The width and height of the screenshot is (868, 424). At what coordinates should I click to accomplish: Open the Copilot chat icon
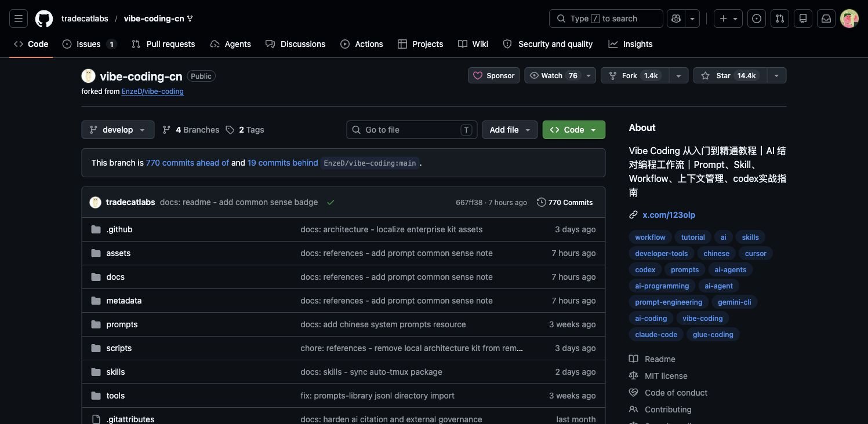676,19
